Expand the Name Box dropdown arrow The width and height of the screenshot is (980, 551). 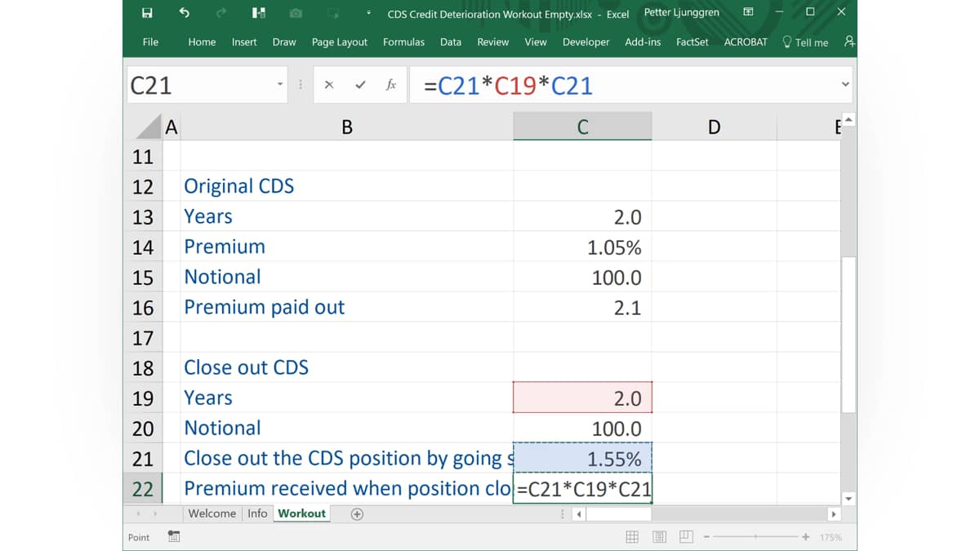tap(280, 85)
